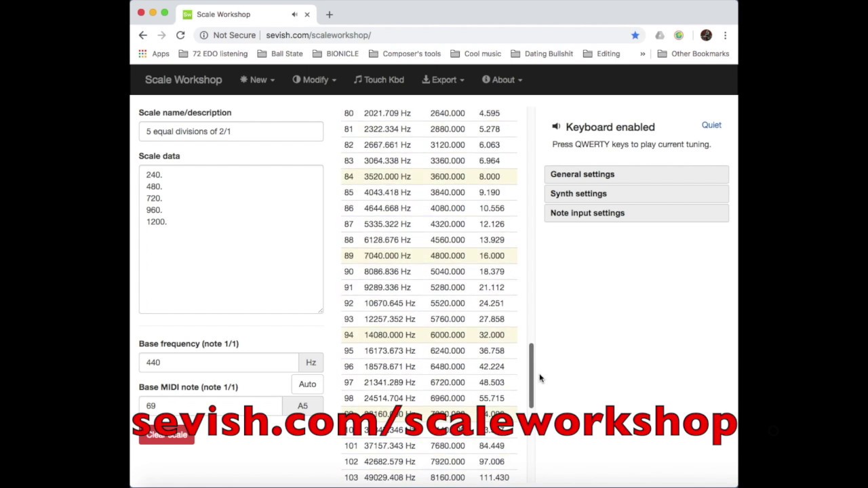The height and width of the screenshot is (488, 868).
Task: Open the Editing bookmark folder
Action: point(601,54)
